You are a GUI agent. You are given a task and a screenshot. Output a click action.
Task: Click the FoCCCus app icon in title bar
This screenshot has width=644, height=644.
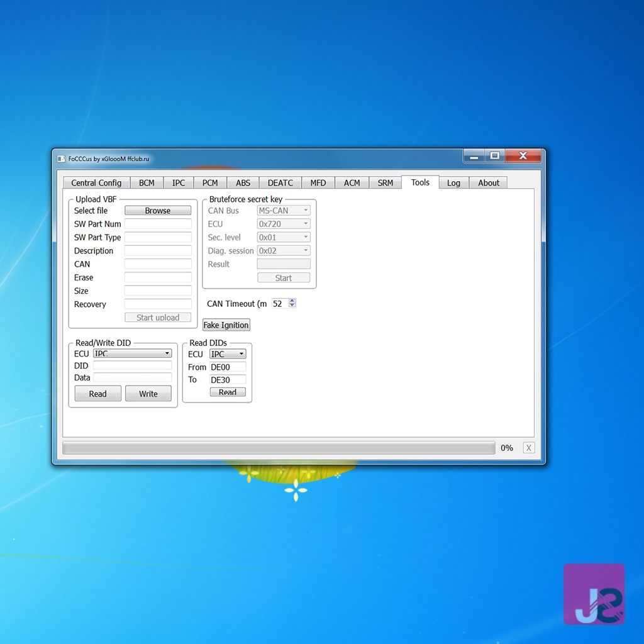click(61, 159)
